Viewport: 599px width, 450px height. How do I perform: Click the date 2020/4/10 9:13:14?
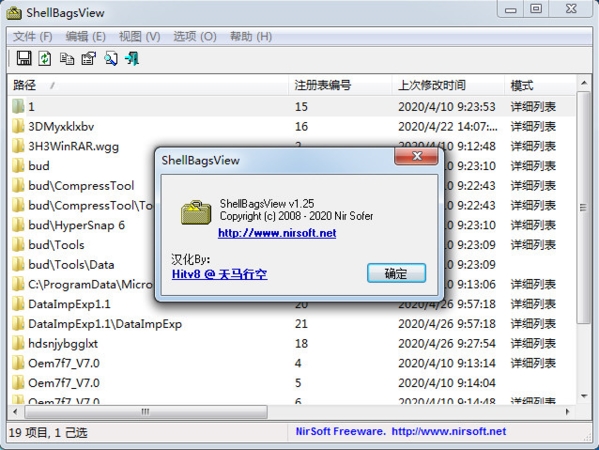447,363
